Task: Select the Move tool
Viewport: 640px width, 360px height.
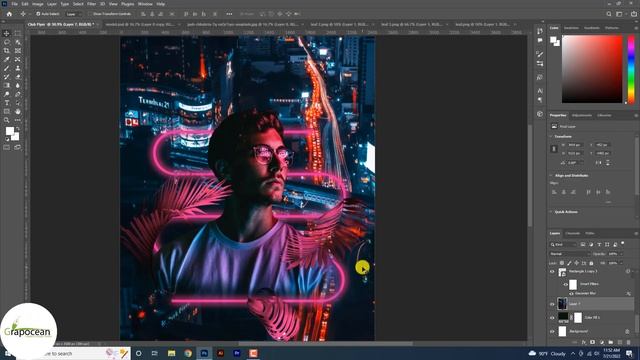Action: pos(7,33)
